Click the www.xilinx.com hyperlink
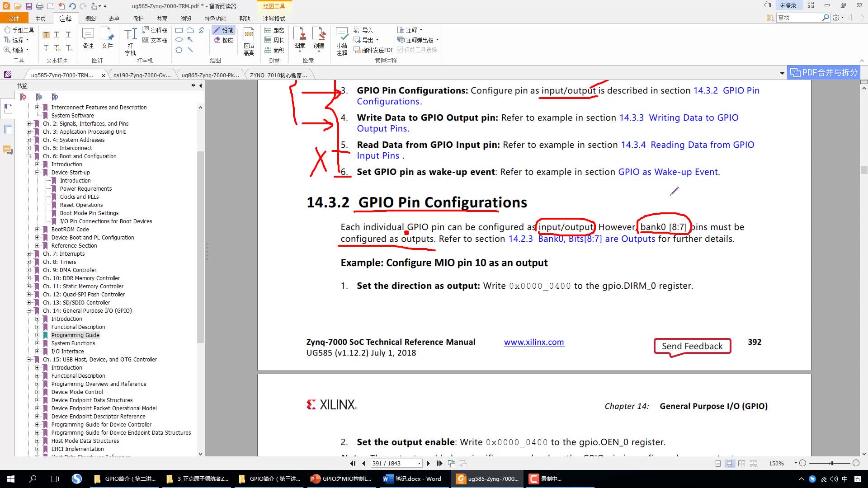This screenshot has width=868, height=488. [x=534, y=342]
